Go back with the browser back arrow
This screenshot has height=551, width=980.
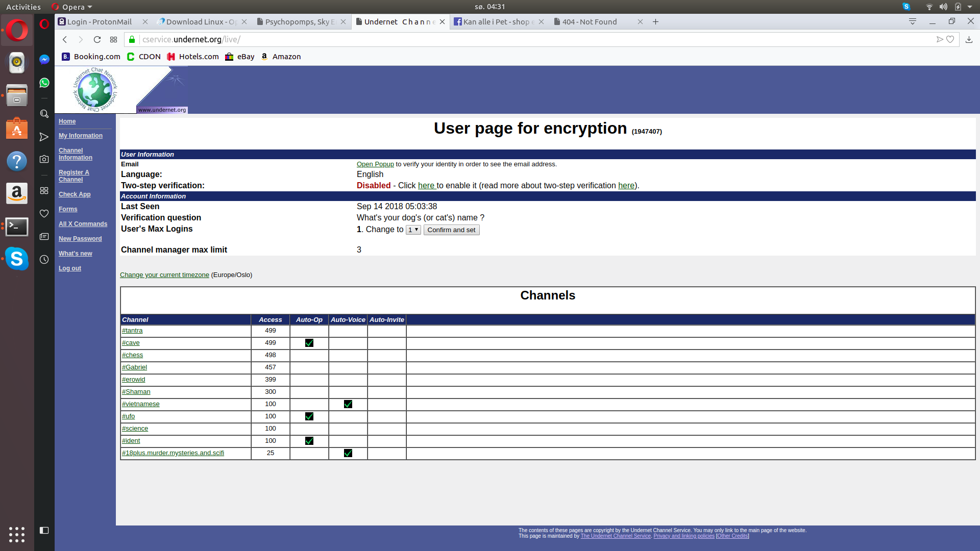click(x=65, y=39)
